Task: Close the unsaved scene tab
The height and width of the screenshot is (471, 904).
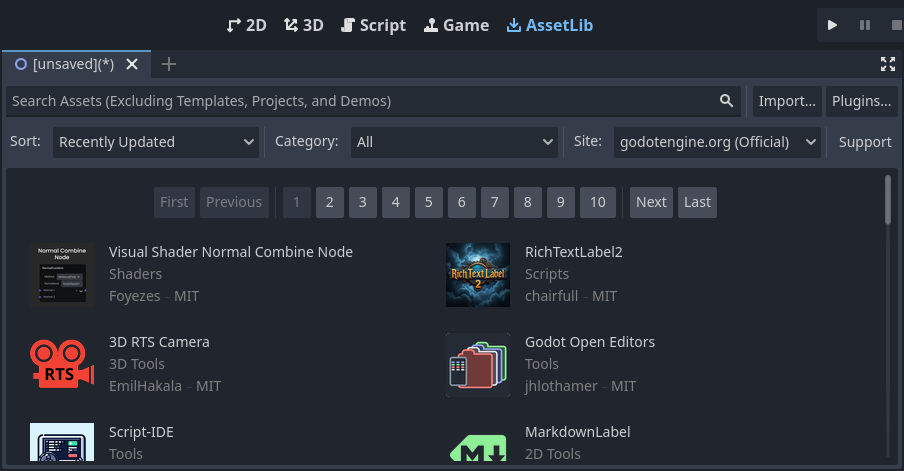Action: [x=132, y=64]
